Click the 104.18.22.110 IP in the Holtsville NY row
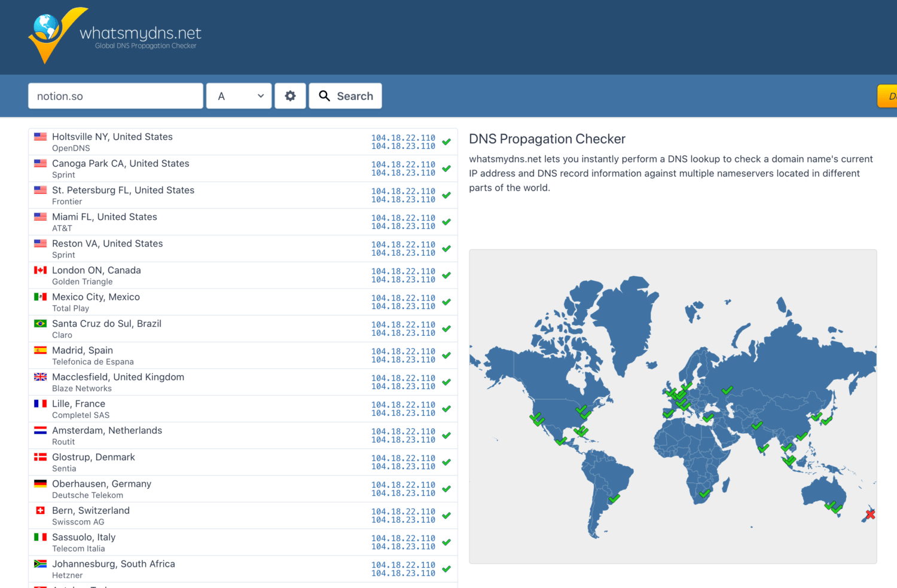This screenshot has height=588, width=897. 403,138
